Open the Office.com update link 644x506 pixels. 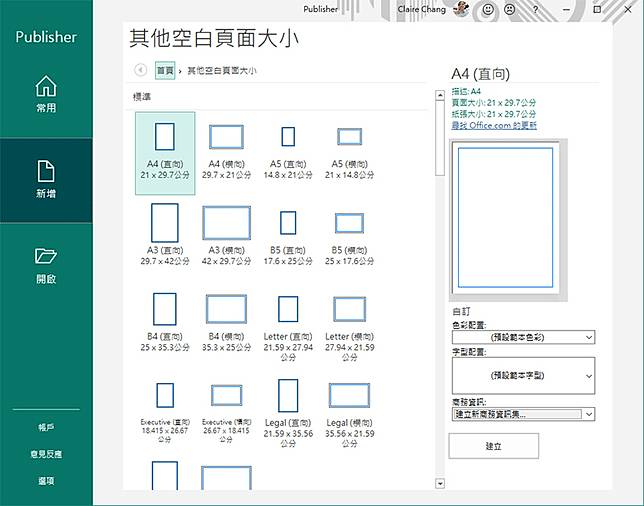pos(494,125)
